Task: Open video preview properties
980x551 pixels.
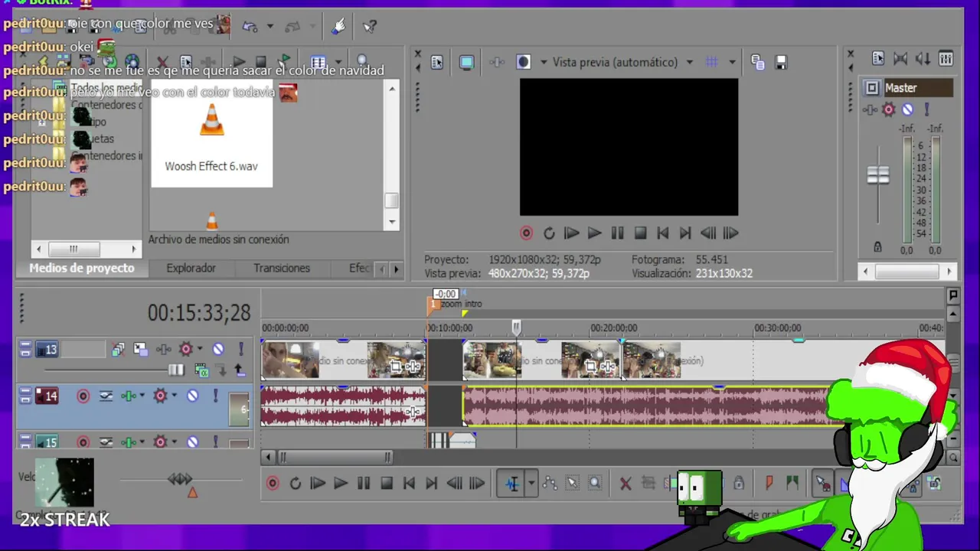Action: click(437, 63)
